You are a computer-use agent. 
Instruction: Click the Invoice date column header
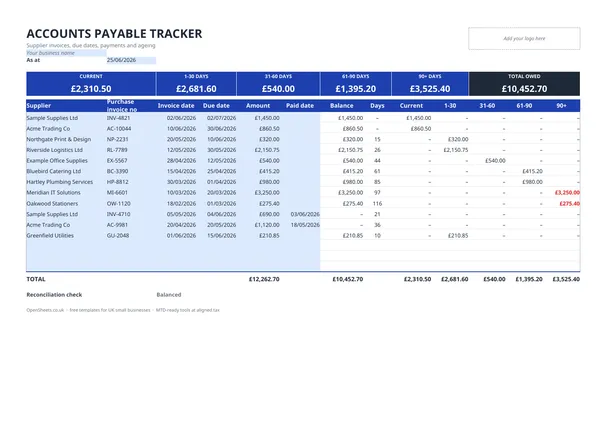click(x=176, y=106)
